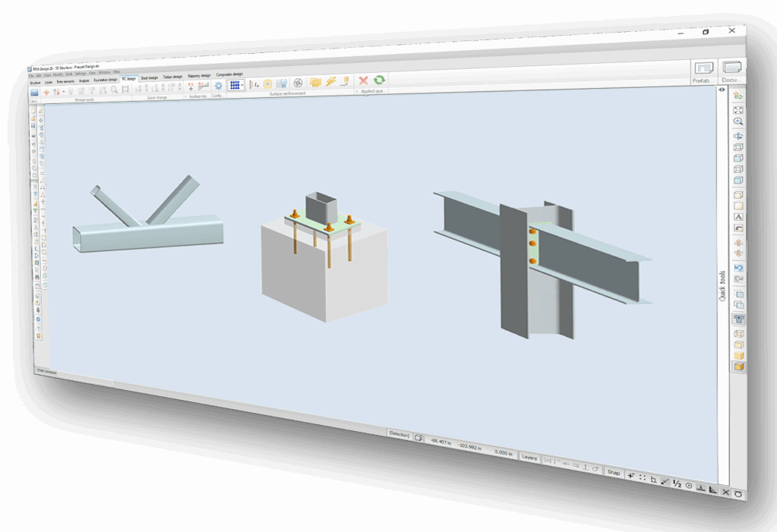Expand the Quick change value stepper dropdown
777x532 pixels.
178,86
